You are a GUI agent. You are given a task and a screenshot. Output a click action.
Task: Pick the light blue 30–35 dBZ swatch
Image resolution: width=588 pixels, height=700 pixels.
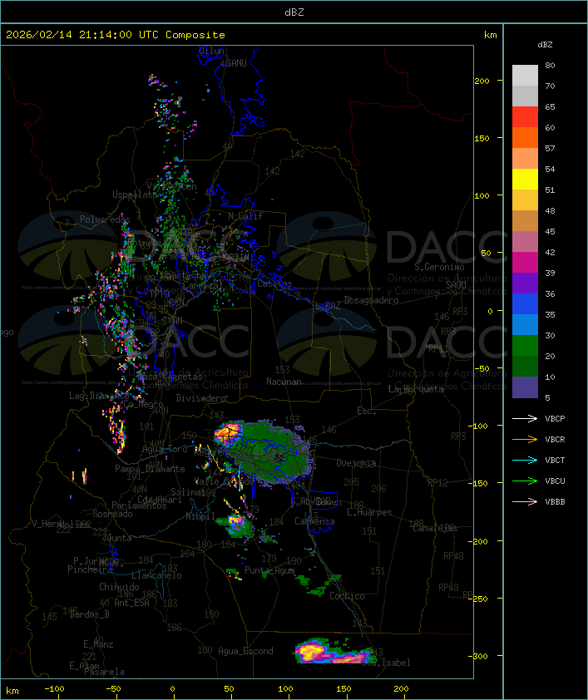pos(525,325)
